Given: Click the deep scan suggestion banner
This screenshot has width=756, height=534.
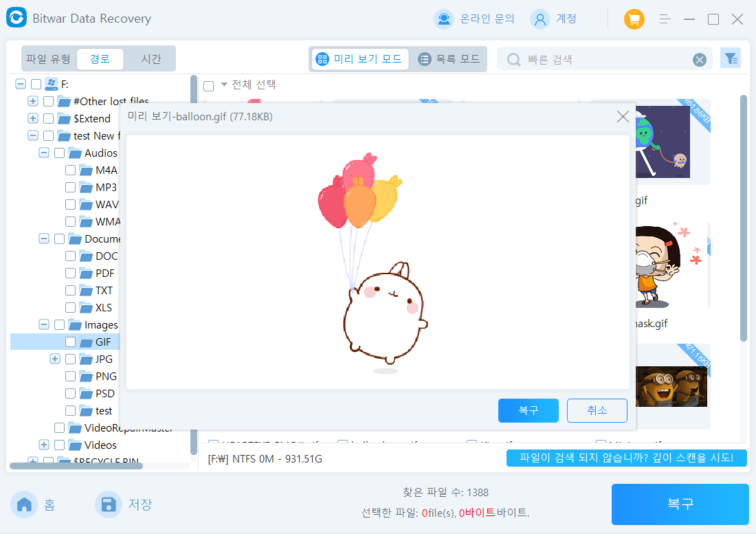Looking at the screenshot, I should tap(626, 458).
